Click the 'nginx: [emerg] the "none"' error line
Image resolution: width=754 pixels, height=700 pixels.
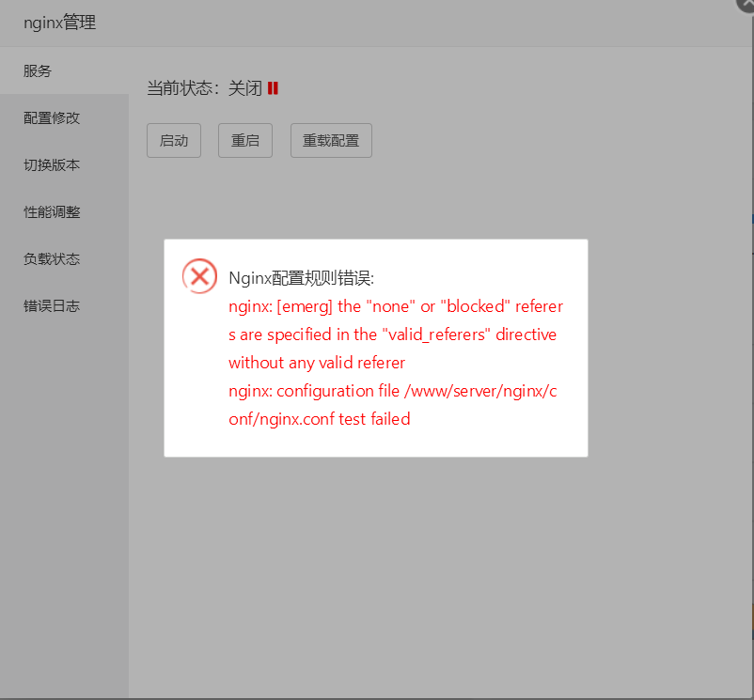pyautogui.click(x=396, y=306)
